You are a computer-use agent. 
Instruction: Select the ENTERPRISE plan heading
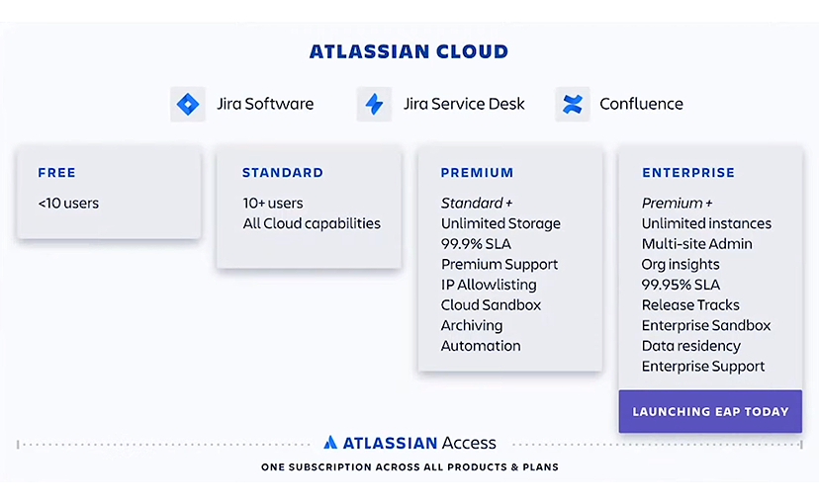(688, 173)
